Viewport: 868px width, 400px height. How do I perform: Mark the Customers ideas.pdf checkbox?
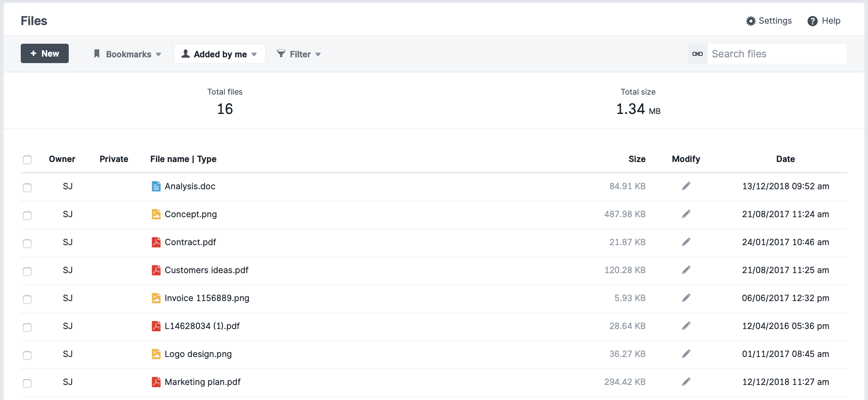click(x=27, y=271)
